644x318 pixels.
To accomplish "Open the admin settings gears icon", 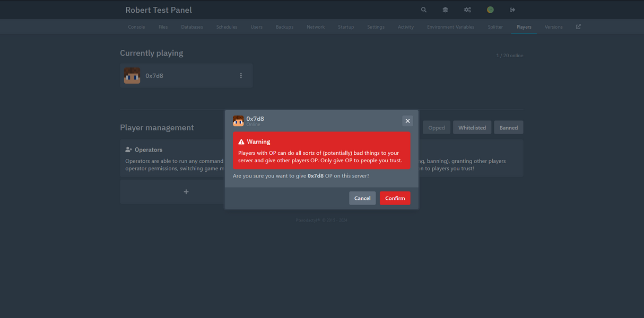I will click(x=467, y=10).
